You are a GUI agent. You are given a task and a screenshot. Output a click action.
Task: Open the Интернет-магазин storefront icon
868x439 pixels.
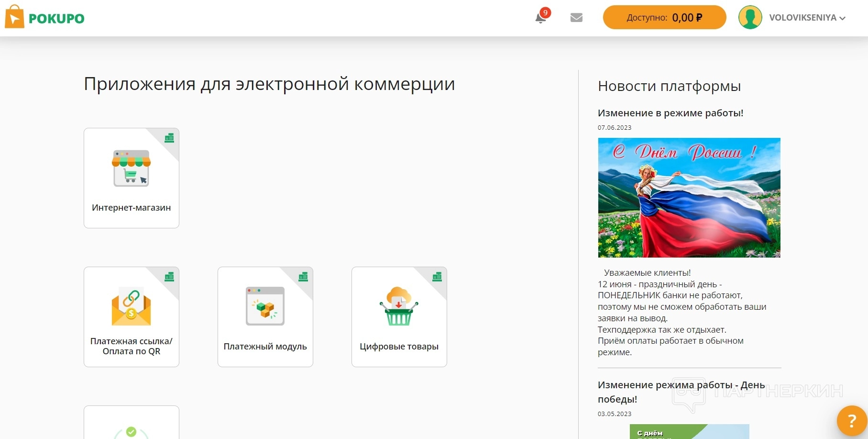click(131, 168)
